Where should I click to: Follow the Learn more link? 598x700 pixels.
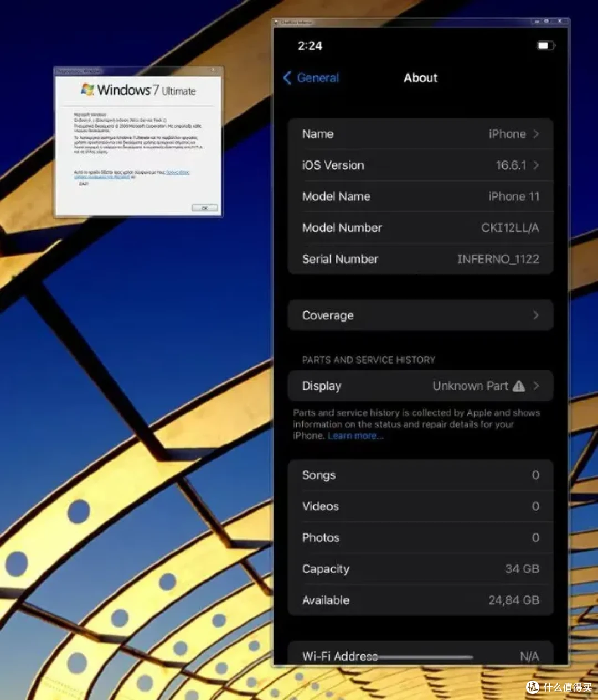pos(355,435)
